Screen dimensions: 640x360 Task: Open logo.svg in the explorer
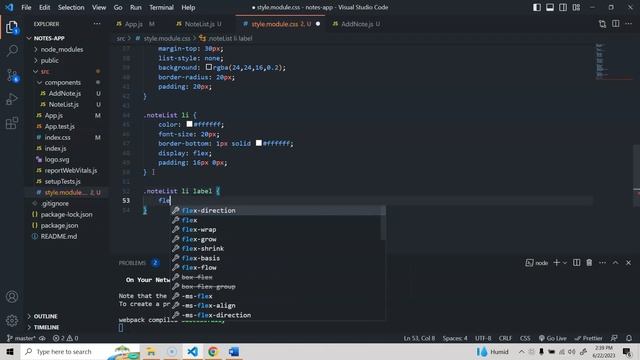[57, 160]
